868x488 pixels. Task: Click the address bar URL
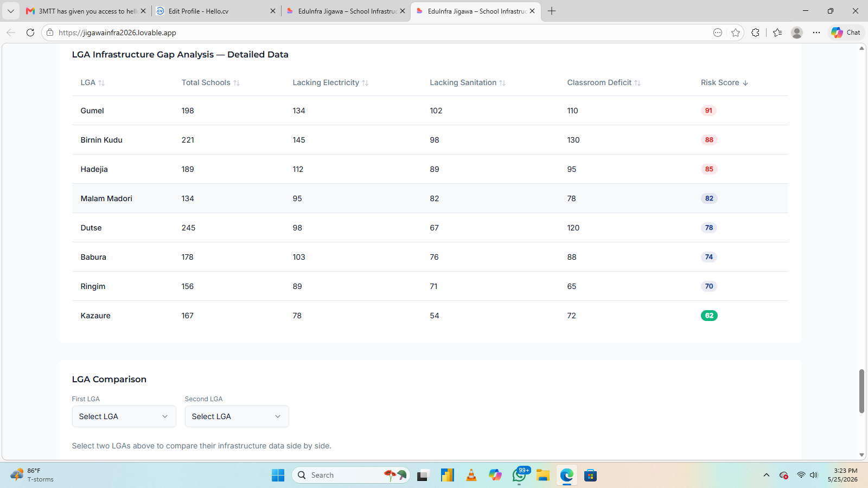point(117,33)
